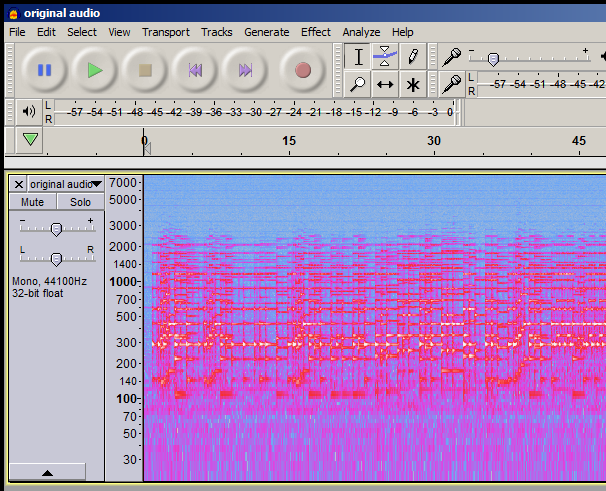Open the original audio track dropdown menu

[x=66, y=184]
